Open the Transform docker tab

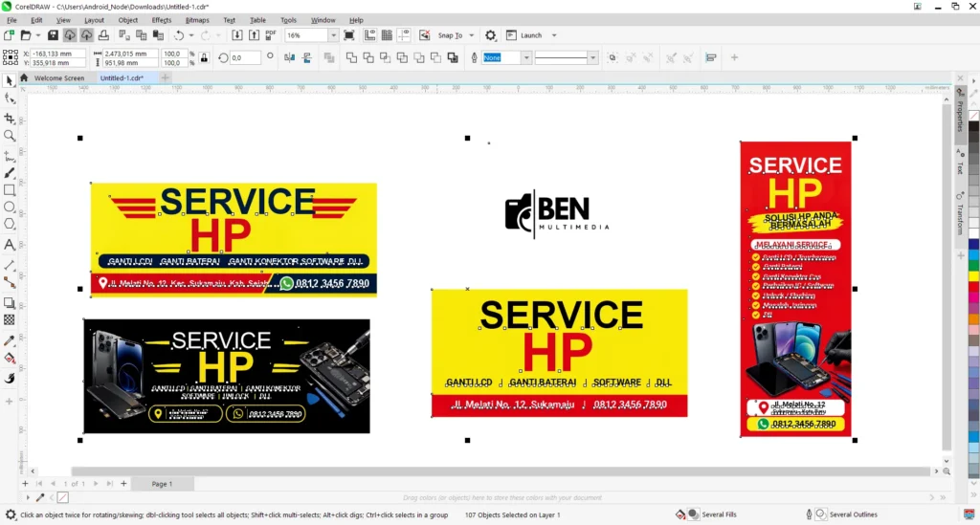coord(961,214)
